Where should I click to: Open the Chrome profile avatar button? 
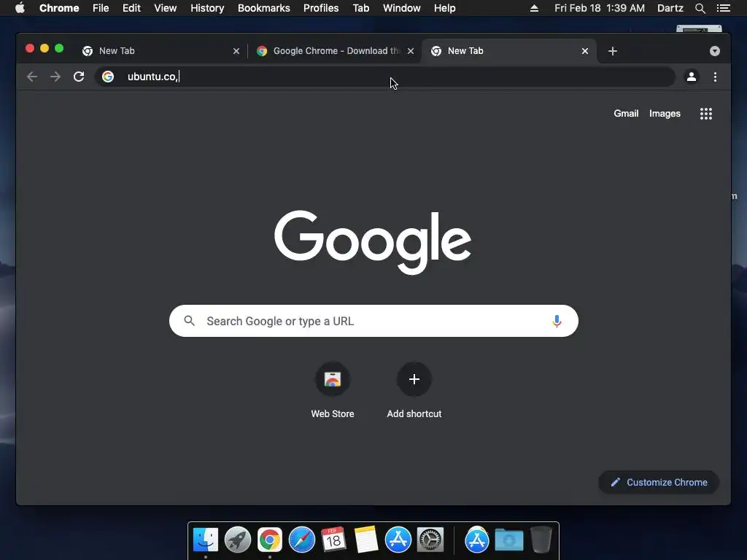[x=692, y=77]
